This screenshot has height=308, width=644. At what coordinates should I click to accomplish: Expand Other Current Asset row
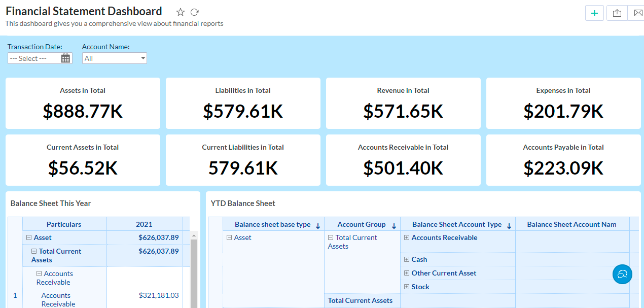(x=407, y=273)
